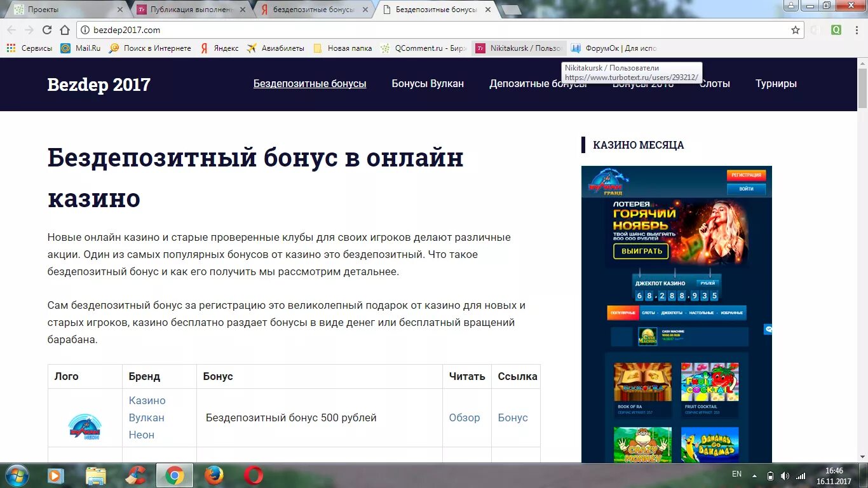The image size is (868, 488).
Task: Open Chrome's three-dot menu
Action: coord(856,29)
